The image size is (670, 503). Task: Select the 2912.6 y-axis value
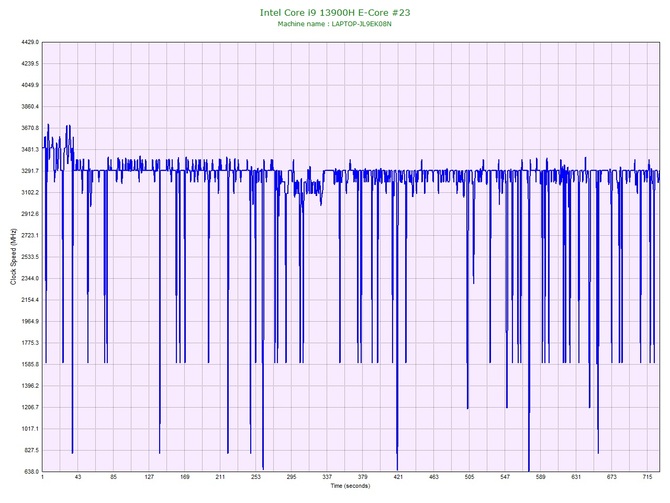pyautogui.click(x=30, y=214)
